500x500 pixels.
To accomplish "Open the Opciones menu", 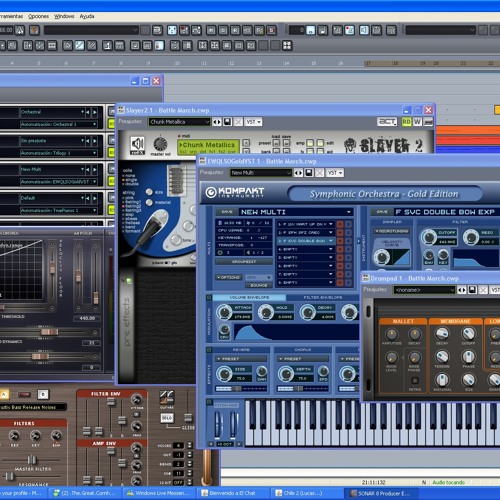I will click(x=38, y=16).
